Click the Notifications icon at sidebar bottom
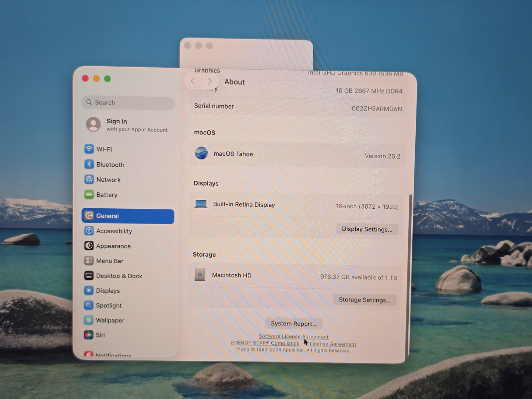 tap(88, 354)
